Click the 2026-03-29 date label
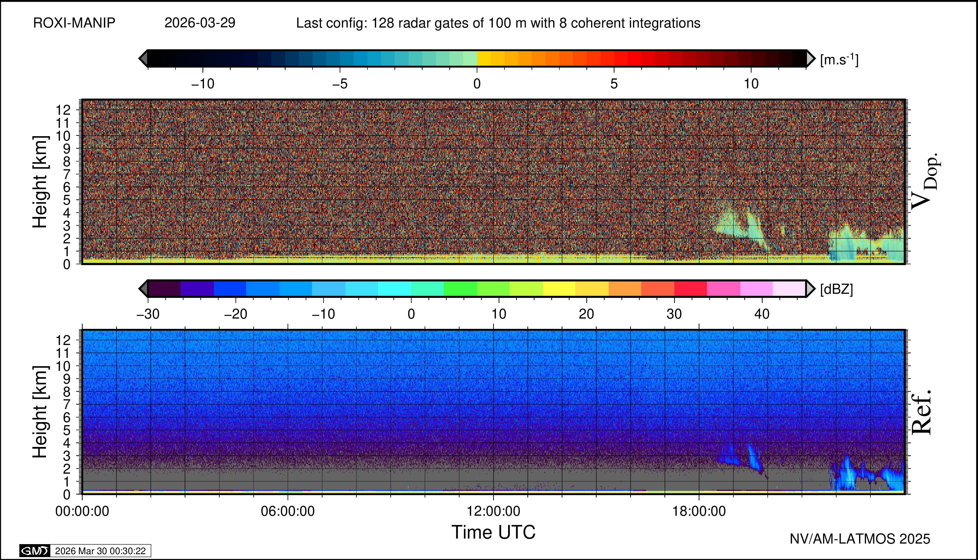Image resolution: width=978 pixels, height=560 pixels. [x=200, y=23]
